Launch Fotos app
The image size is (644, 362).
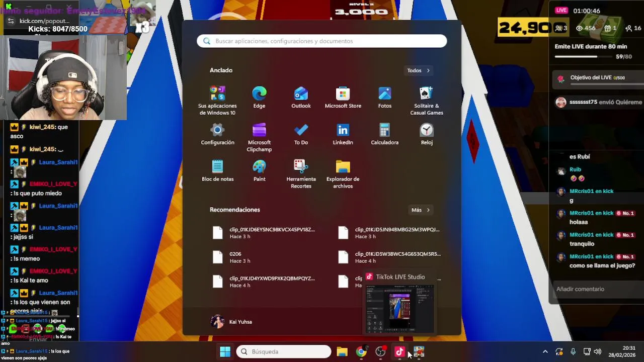(384, 98)
